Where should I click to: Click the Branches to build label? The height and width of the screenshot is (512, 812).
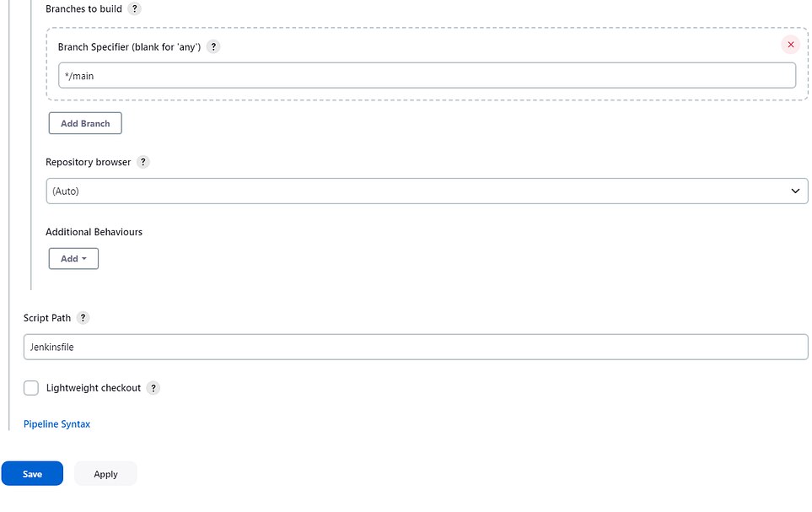coord(83,8)
